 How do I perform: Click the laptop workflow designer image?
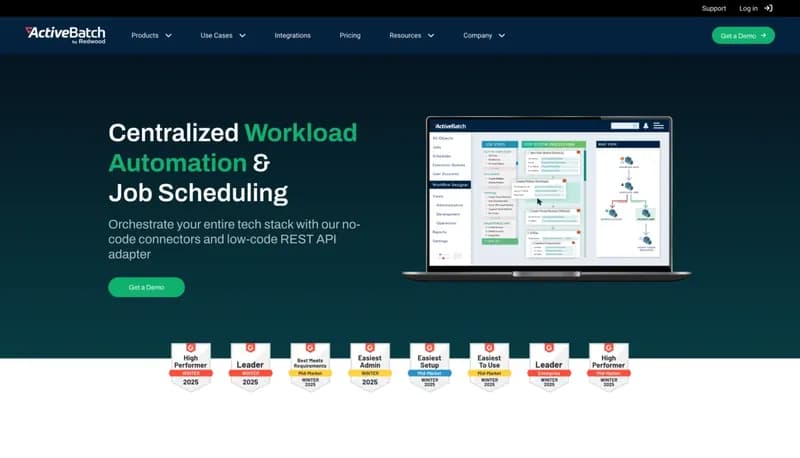pos(547,198)
